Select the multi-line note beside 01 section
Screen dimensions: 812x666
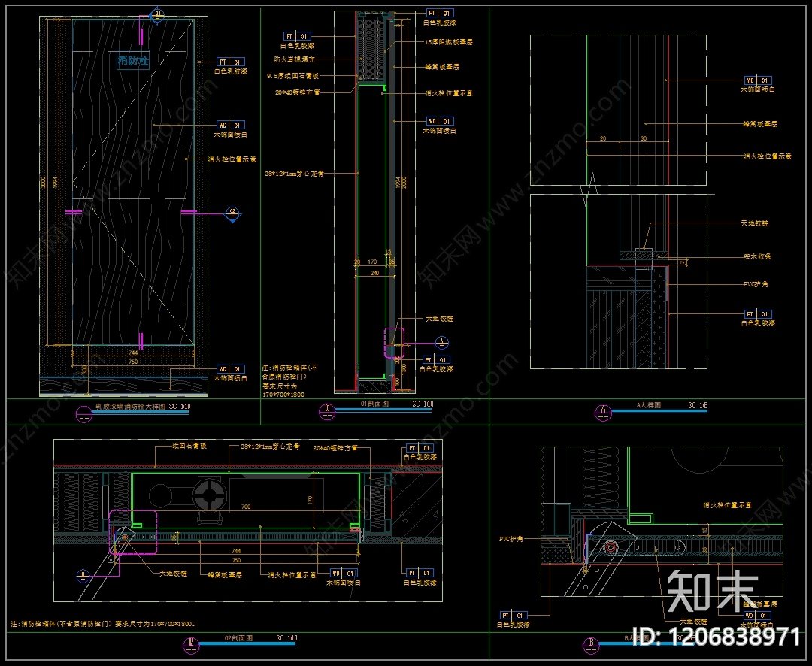click(x=290, y=380)
